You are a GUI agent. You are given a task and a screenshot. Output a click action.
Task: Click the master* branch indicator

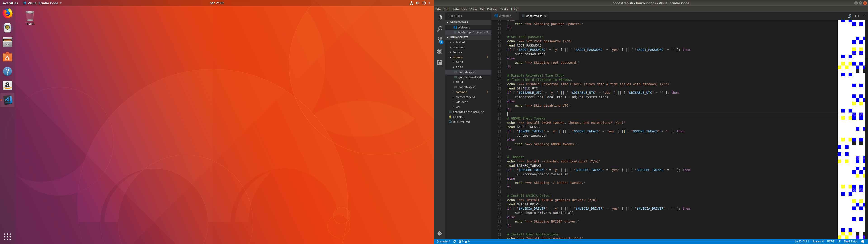tap(443, 241)
